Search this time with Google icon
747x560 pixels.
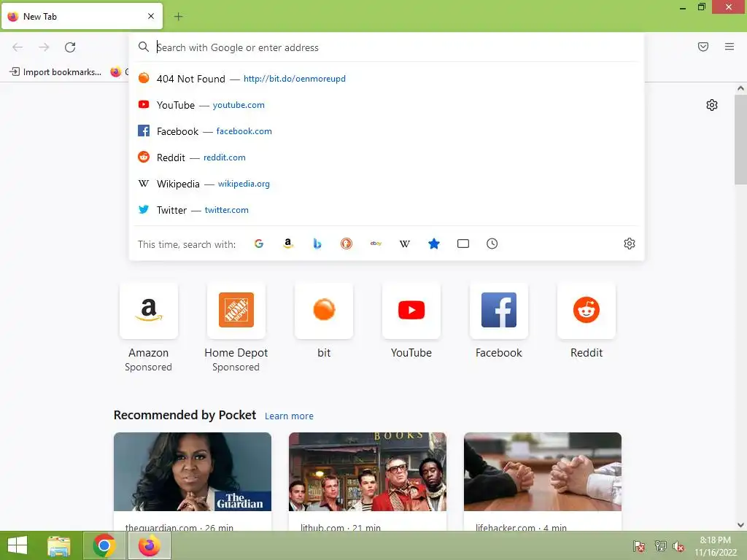coord(259,244)
